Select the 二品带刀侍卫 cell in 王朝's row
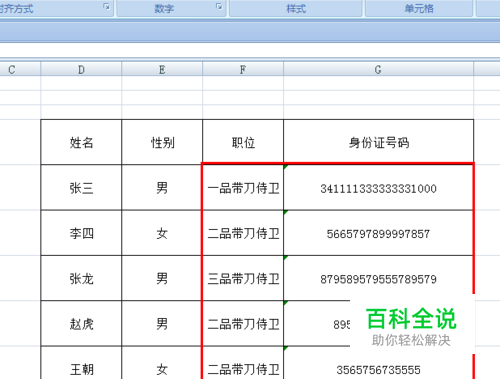500x379 pixels. coord(243,363)
